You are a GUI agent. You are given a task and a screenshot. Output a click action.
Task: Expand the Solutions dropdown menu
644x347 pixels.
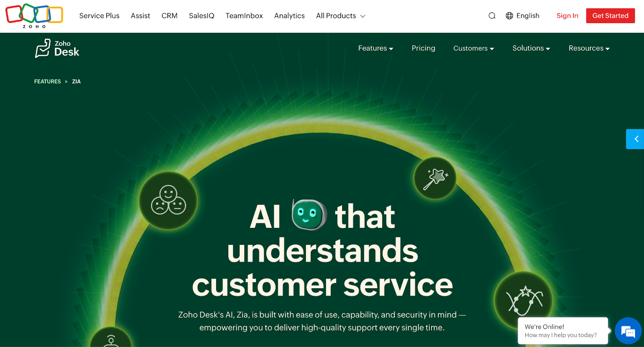(531, 48)
